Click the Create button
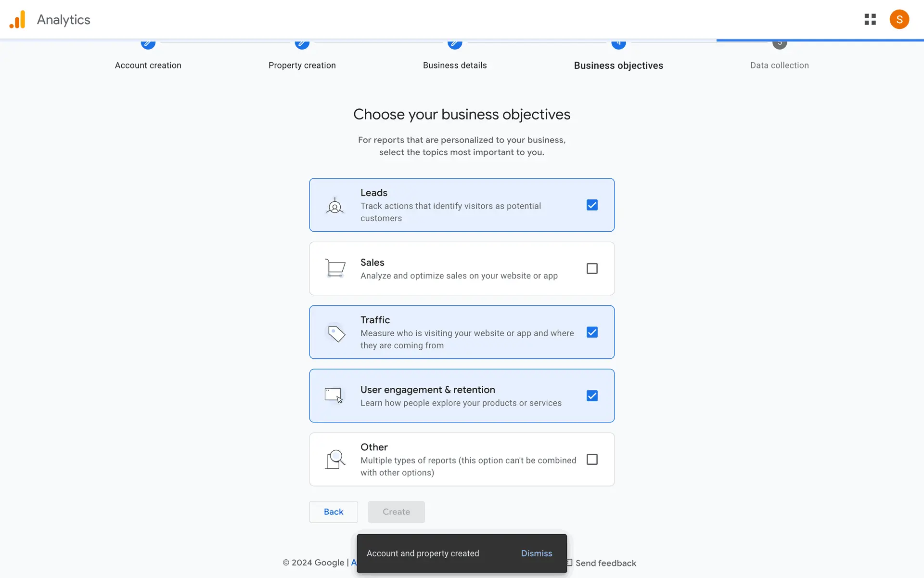The height and width of the screenshot is (578, 924). (x=396, y=512)
